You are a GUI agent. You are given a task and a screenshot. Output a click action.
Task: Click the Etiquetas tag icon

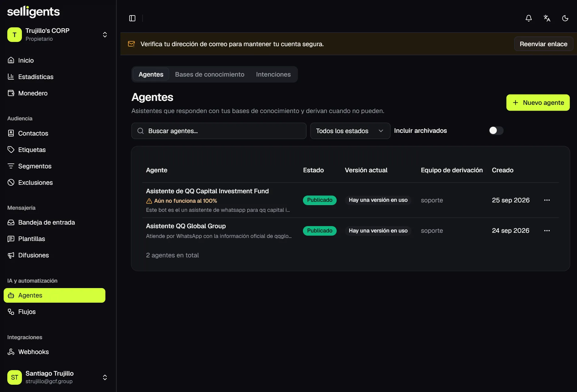11,150
